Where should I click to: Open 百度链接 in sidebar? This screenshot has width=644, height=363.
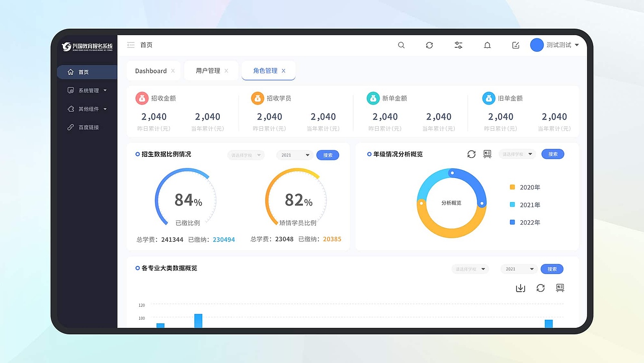point(87,127)
